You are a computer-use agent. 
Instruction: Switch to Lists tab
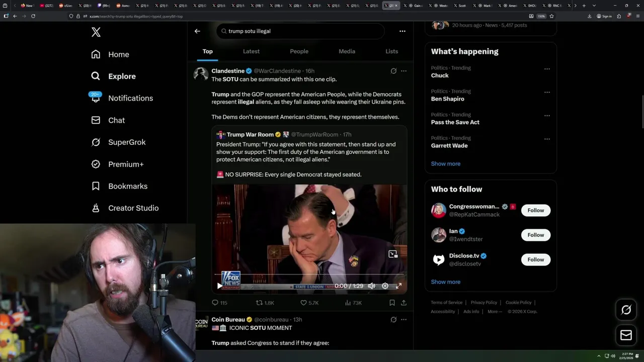pos(391,51)
